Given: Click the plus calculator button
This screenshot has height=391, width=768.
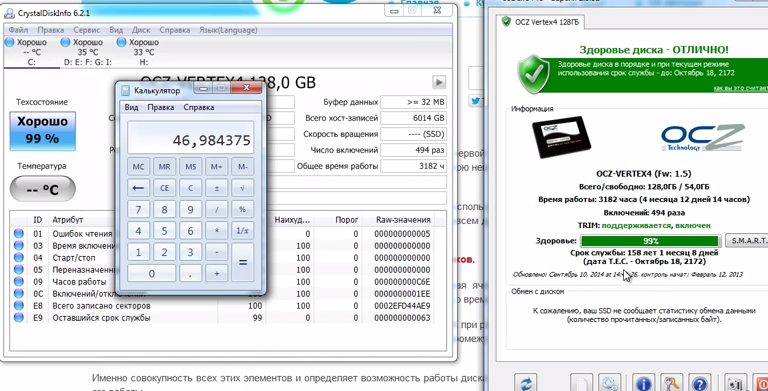Looking at the screenshot, I should click(216, 273).
